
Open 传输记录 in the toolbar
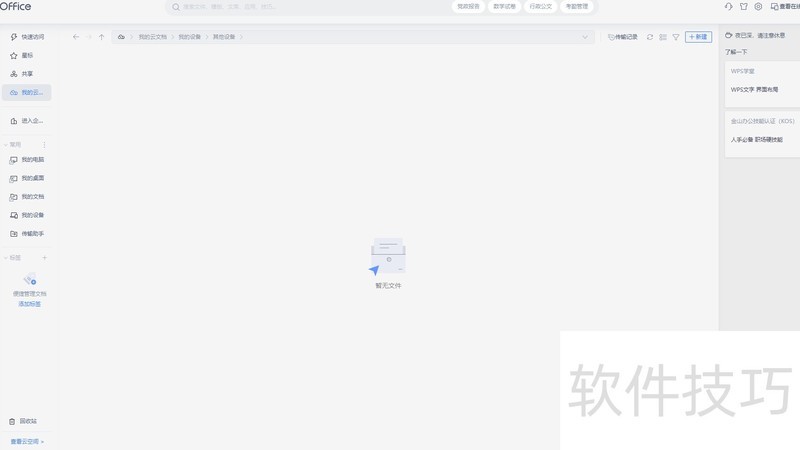coord(622,37)
